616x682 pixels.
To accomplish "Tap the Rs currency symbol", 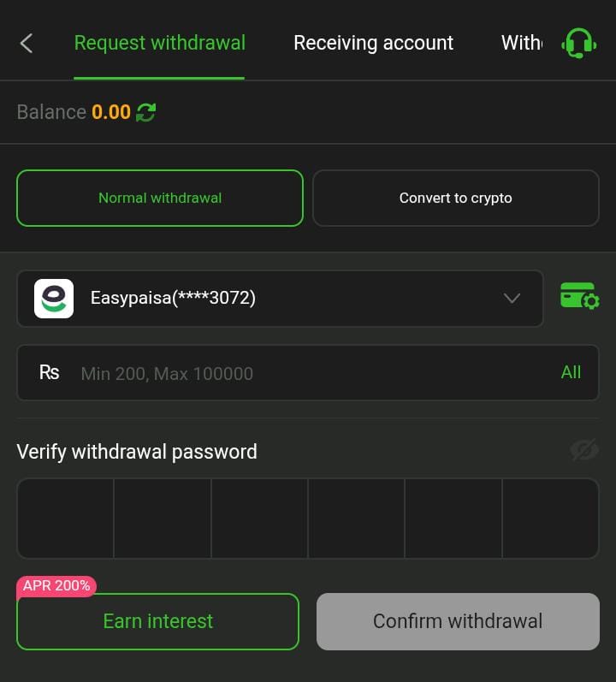I will [x=50, y=372].
